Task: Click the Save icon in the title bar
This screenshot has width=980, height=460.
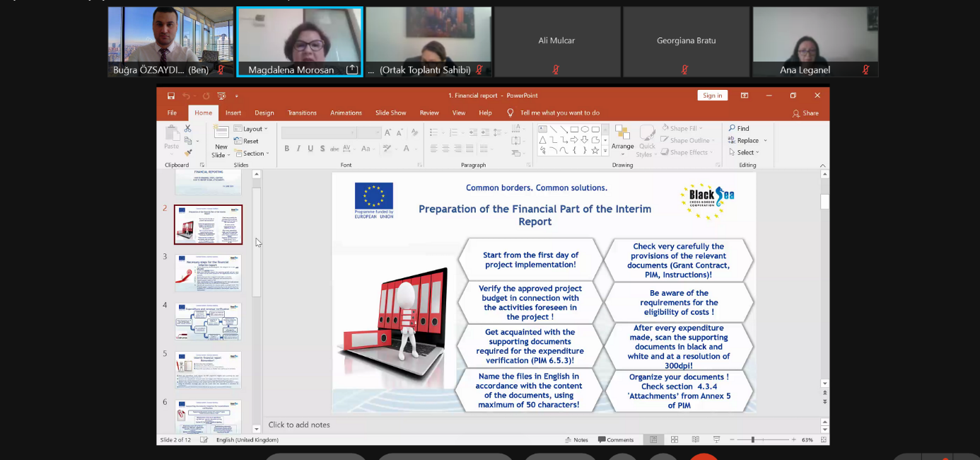Action: [x=171, y=96]
